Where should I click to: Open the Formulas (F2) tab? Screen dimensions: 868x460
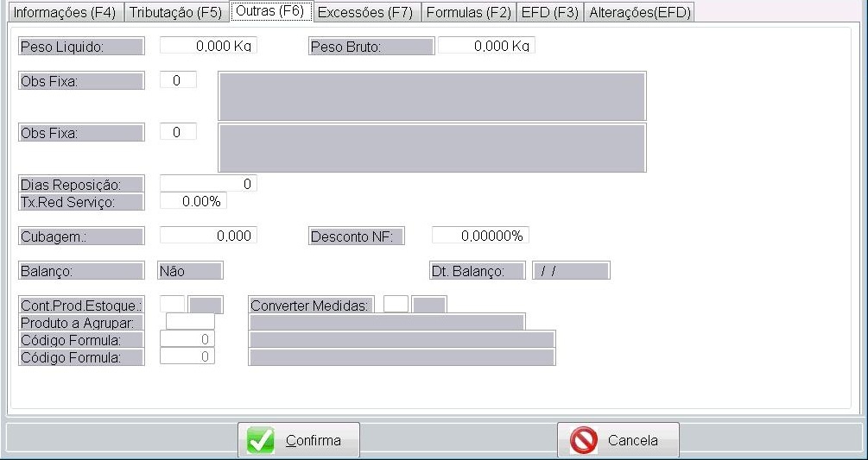pyautogui.click(x=468, y=13)
